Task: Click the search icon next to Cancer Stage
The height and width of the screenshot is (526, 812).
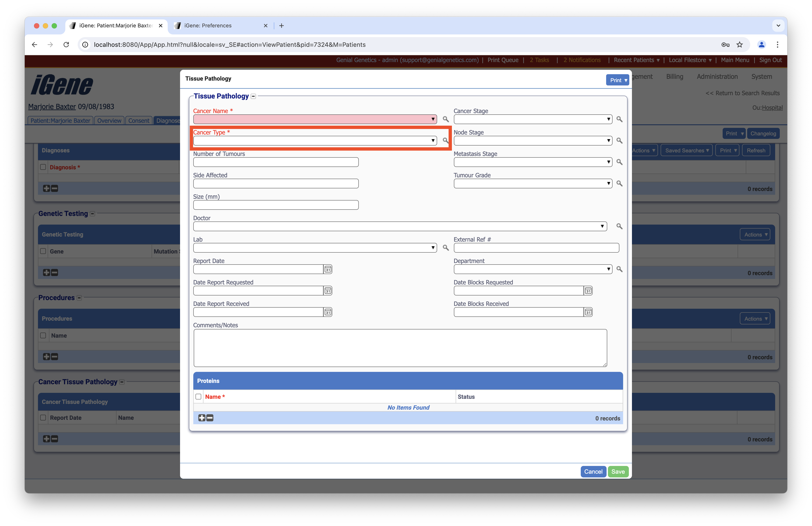Action: tap(619, 119)
